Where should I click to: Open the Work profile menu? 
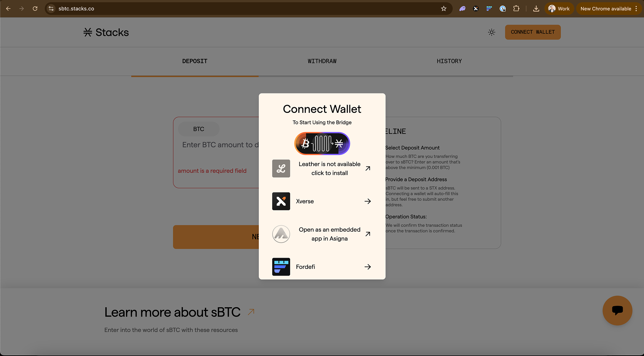[559, 9]
